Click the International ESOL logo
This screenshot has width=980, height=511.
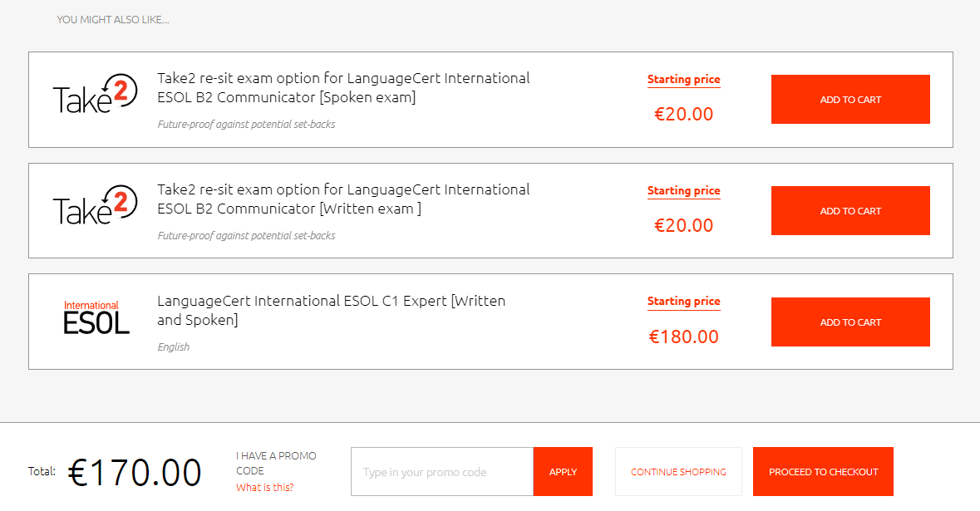pyautogui.click(x=96, y=317)
